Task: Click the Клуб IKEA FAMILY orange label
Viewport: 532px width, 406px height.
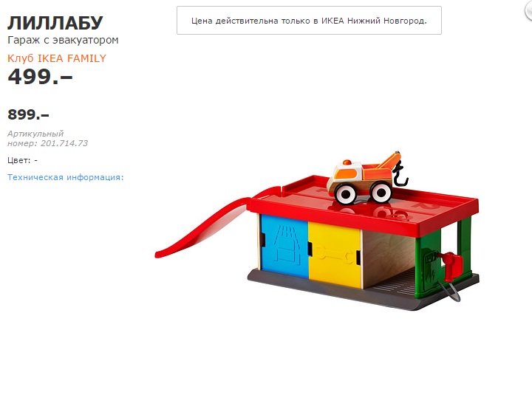Action: click(57, 58)
